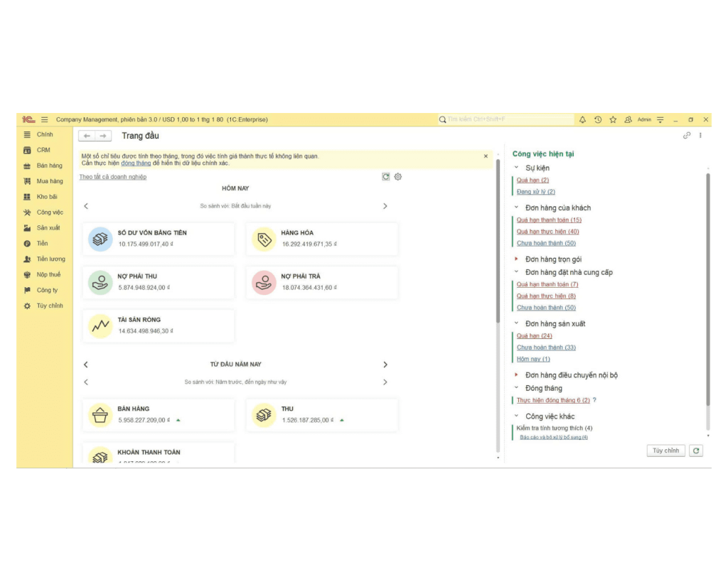
Task: Open the history clock icon
Action: pyautogui.click(x=598, y=120)
